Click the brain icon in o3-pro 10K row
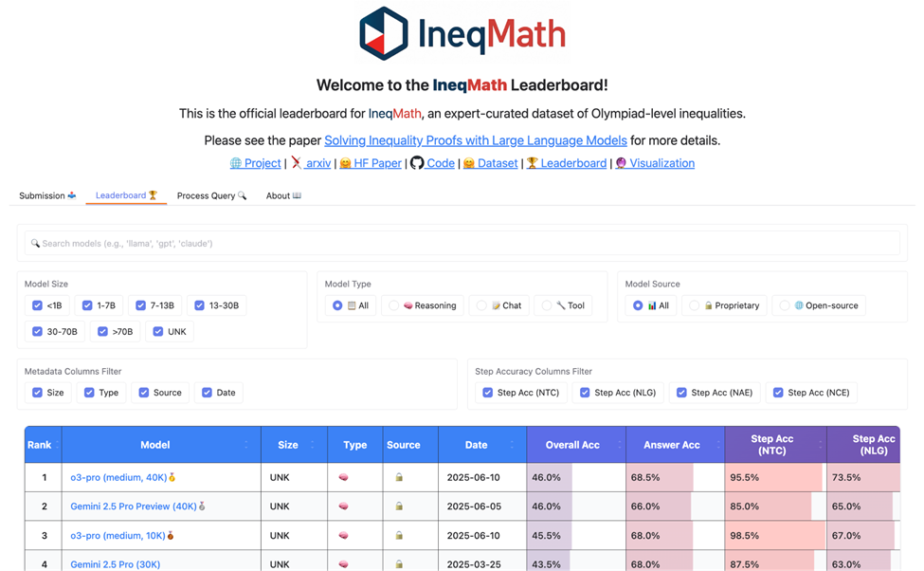Viewport: 924px width, 571px height. 344,536
